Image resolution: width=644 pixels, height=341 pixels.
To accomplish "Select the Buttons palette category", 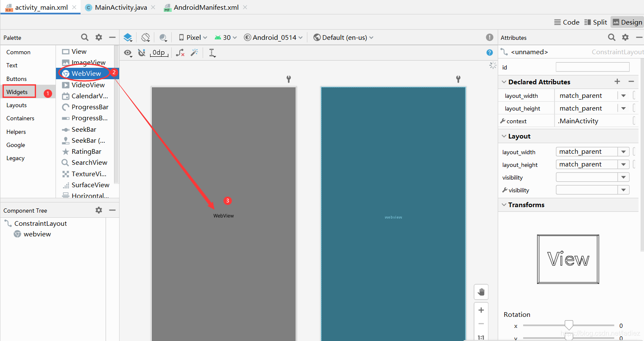I will click(17, 79).
